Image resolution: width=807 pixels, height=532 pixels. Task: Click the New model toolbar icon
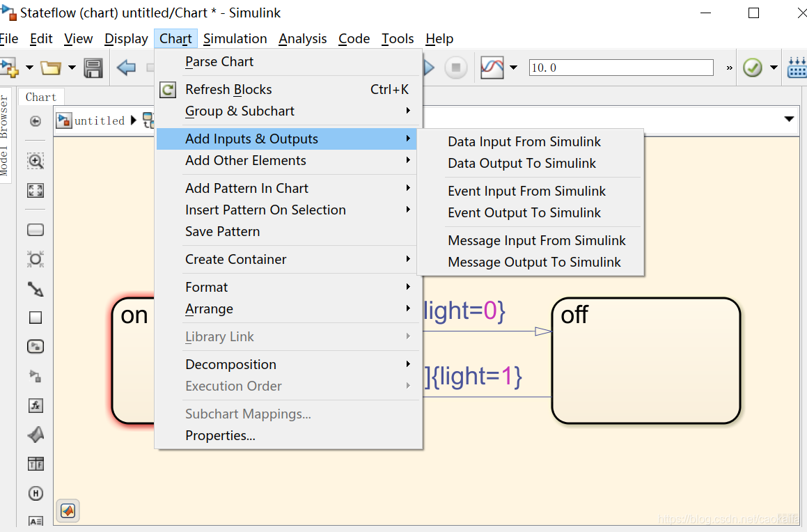coord(9,68)
